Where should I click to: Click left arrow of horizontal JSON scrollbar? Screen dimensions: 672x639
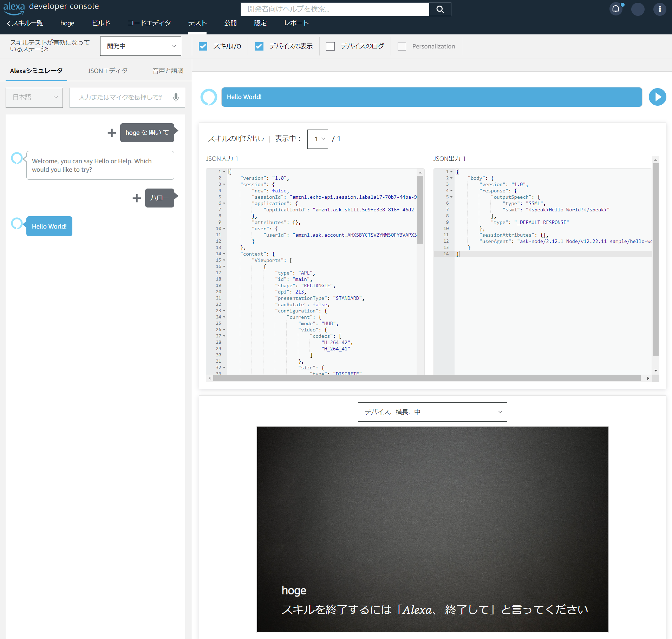pos(210,378)
